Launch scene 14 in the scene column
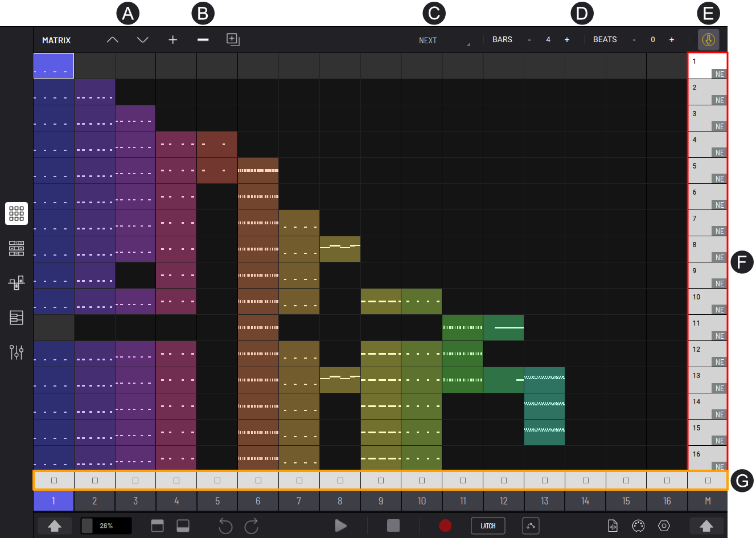The width and height of the screenshot is (756, 538). click(x=708, y=406)
